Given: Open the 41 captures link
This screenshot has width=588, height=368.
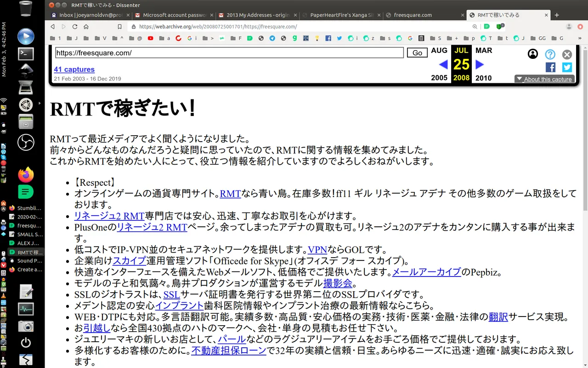Looking at the screenshot, I should [x=74, y=69].
